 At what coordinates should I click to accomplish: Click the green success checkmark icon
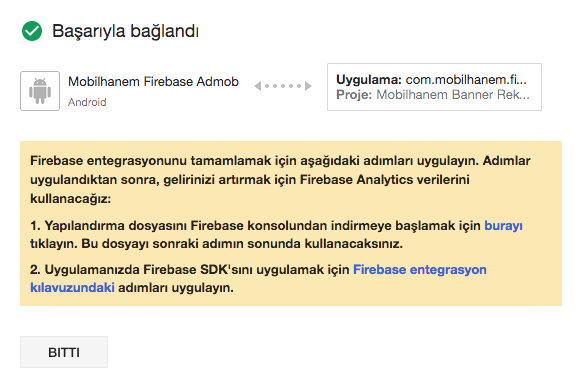click(32, 31)
